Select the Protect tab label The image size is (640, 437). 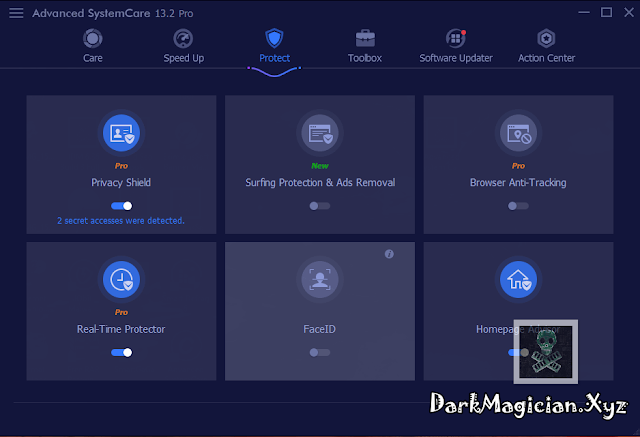(275, 58)
